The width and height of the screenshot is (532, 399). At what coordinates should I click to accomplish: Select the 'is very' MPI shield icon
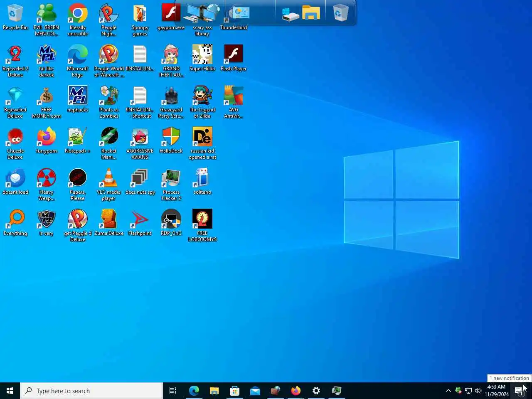click(47, 223)
